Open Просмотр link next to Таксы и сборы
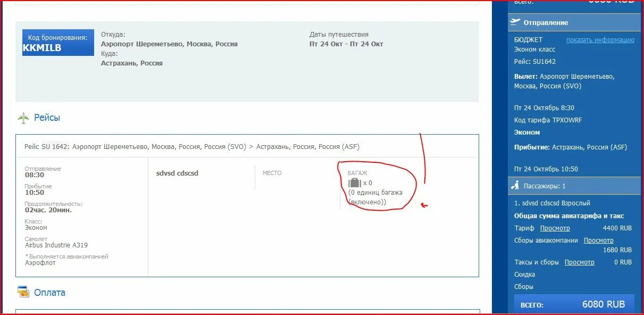The image size is (644, 315). (x=579, y=262)
